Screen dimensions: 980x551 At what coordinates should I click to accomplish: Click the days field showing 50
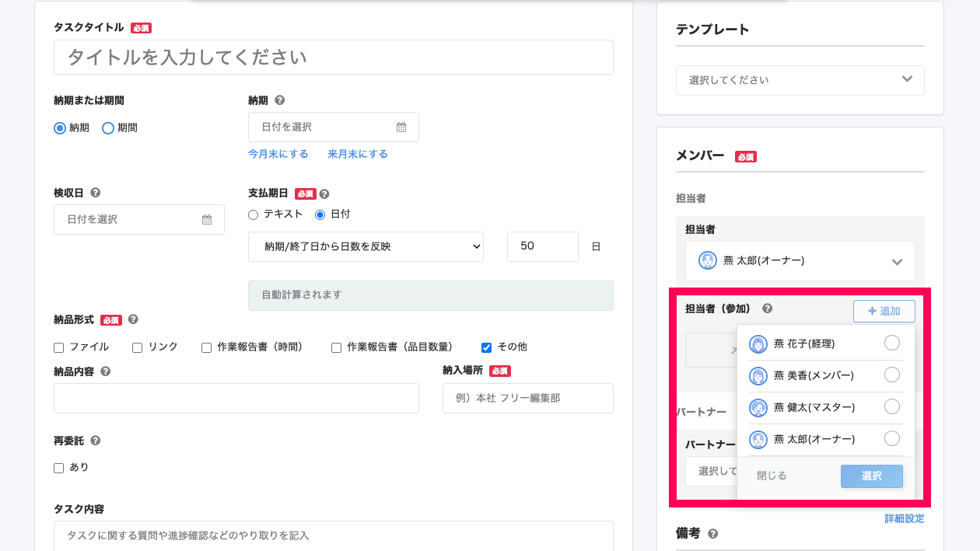point(543,246)
